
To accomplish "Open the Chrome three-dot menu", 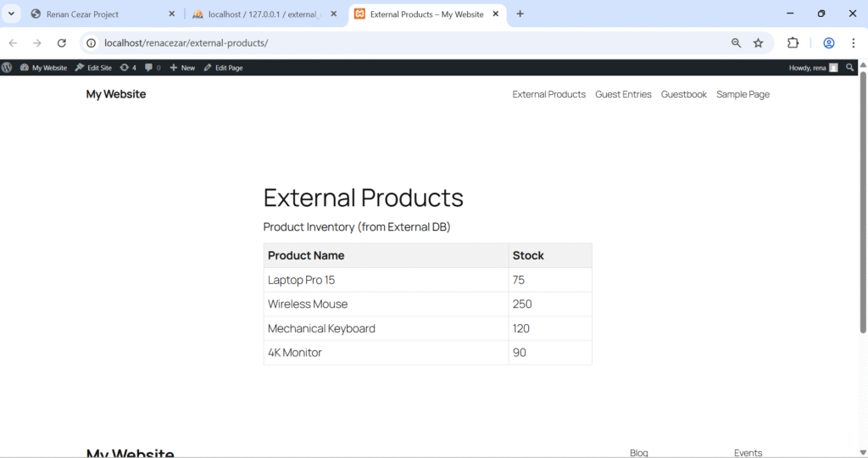I will pyautogui.click(x=853, y=43).
